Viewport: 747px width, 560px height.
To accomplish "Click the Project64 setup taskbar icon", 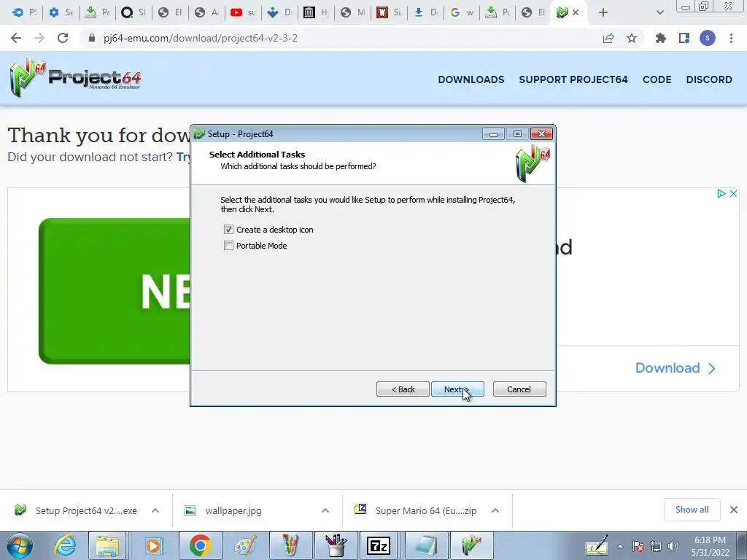I will click(472, 545).
